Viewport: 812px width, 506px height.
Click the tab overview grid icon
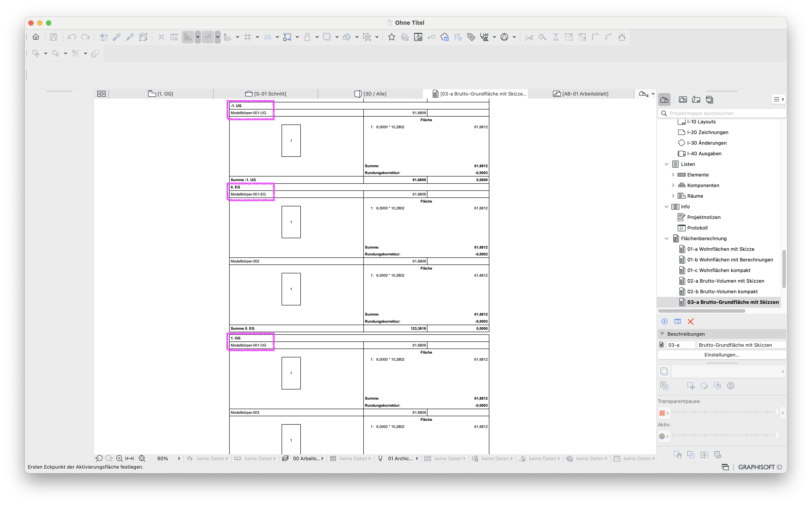[x=101, y=94]
